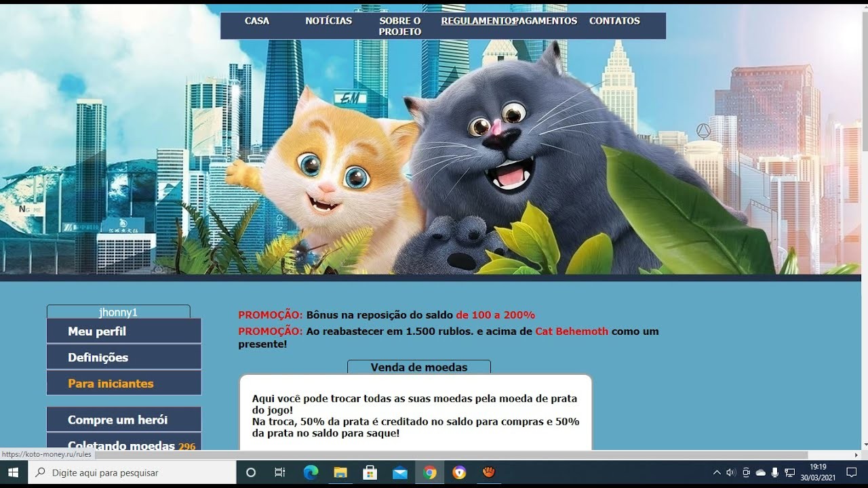Viewport: 868px width, 488px height.
Task: Open the volume control in the tray
Action: (731, 472)
